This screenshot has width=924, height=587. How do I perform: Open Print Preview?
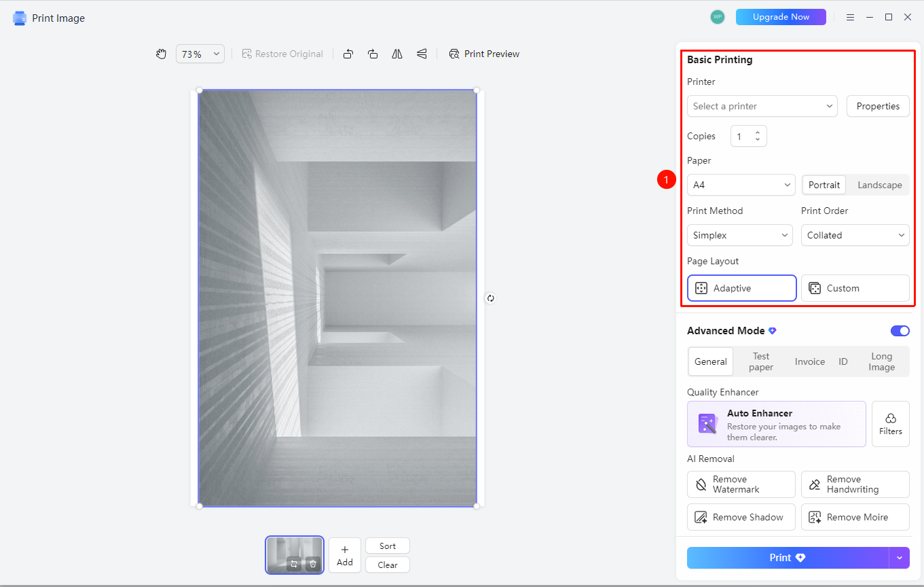point(484,54)
